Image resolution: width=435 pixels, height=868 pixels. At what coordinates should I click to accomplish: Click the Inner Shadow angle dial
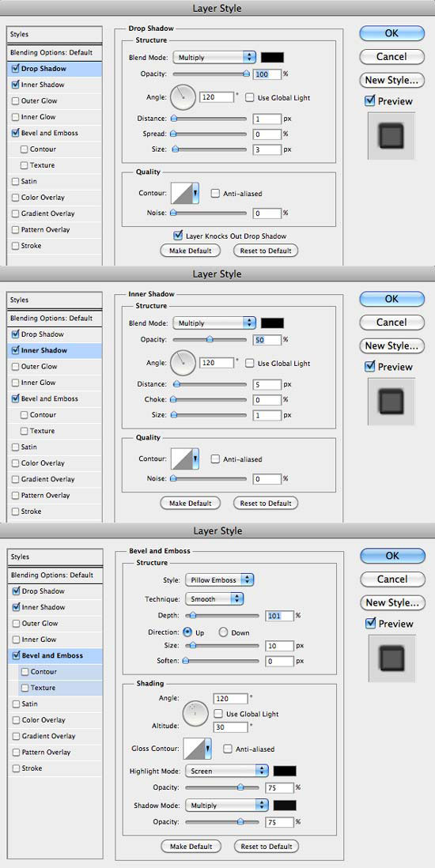(x=182, y=363)
